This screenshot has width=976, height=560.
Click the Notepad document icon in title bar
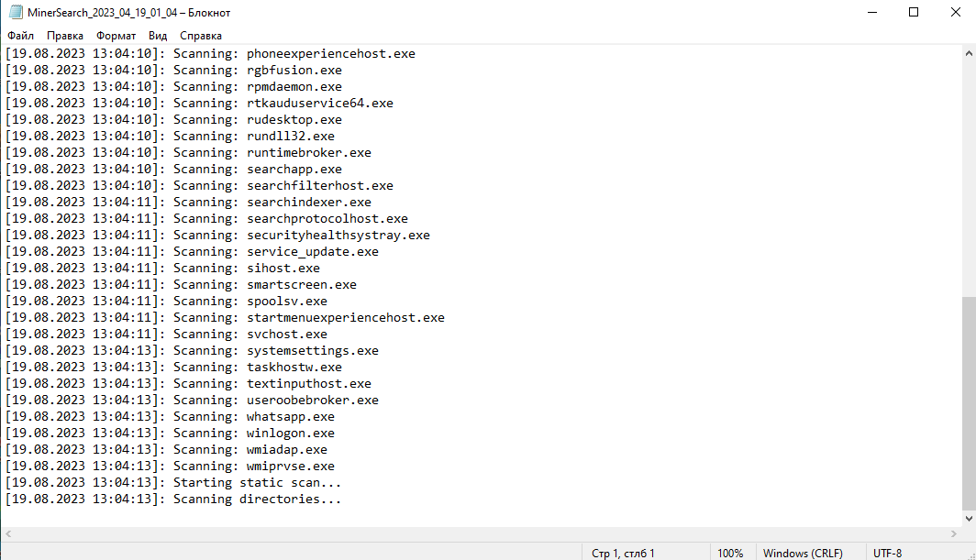click(15, 13)
